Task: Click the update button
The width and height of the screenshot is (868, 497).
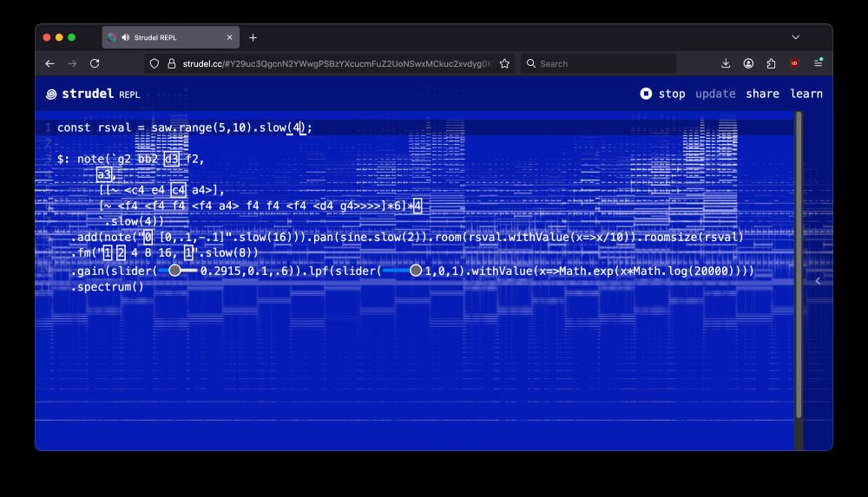Action: (x=715, y=94)
